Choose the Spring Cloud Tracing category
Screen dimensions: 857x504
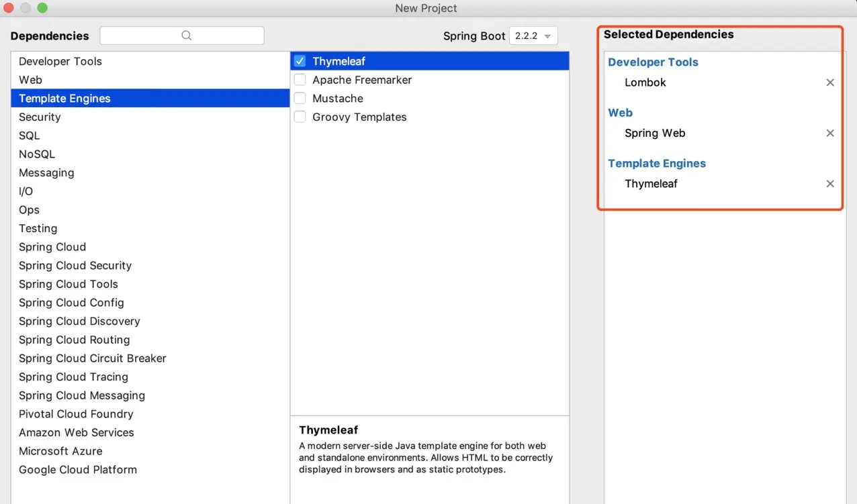(150, 377)
